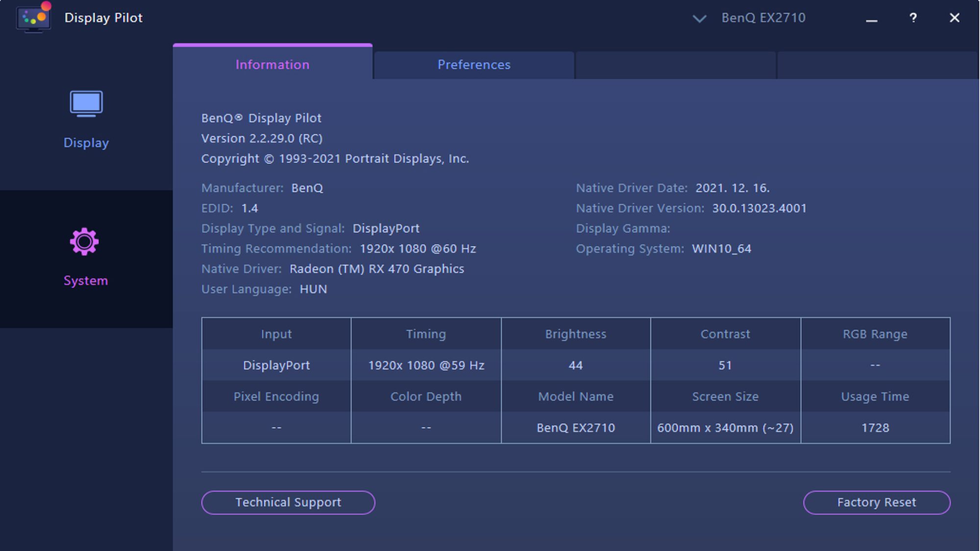Click the DisplayPort input table cell
This screenshot has width=980, height=551.
pos(276,365)
